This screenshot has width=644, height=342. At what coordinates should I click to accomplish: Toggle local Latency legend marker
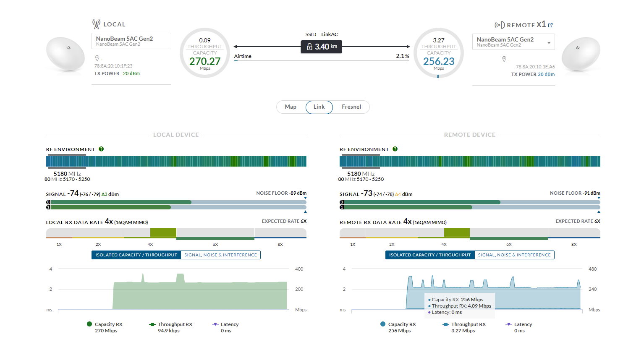tap(215, 324)
